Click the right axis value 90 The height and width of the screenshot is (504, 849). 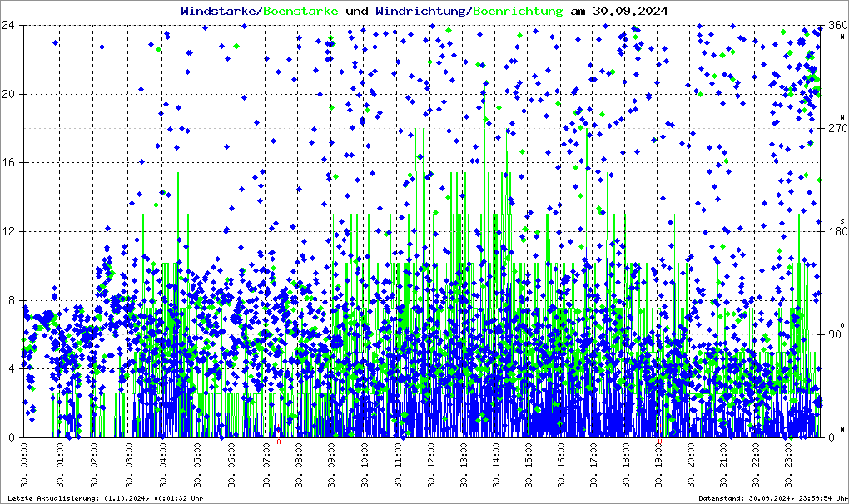tap(835, 334)
